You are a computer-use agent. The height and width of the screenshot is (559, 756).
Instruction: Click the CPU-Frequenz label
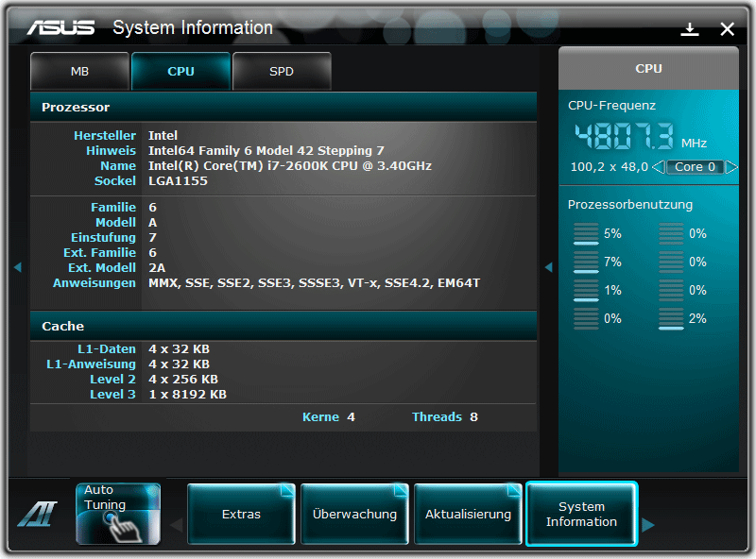pos(611,106)
